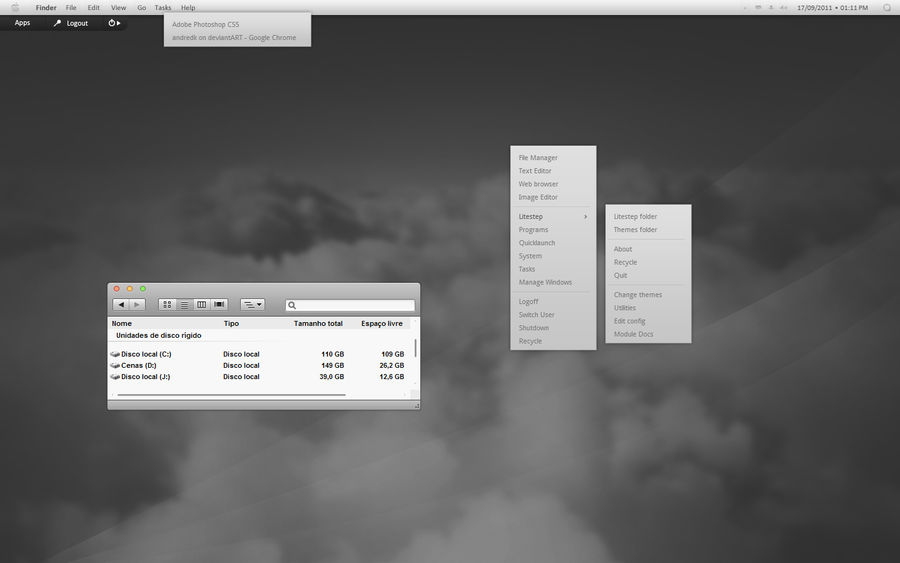Open the Go menu
This screenshot has height=563, width=900.
click(142, 8)
